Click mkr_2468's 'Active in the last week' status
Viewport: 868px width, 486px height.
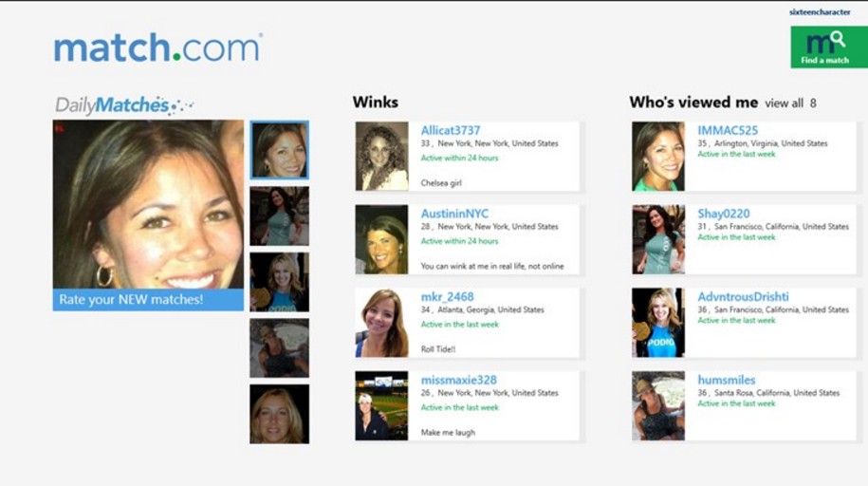[x=459, y=325]
